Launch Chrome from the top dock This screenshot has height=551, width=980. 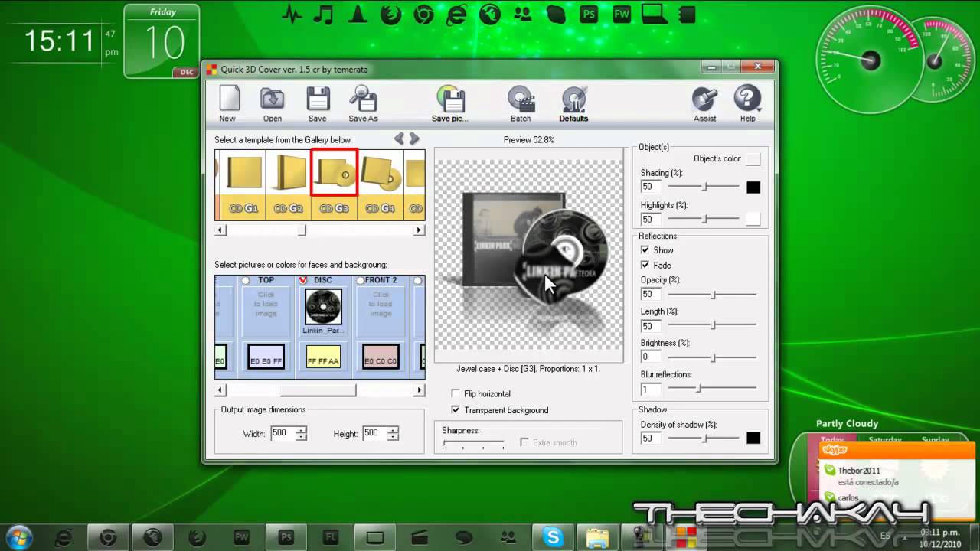[x=423, y=15]
